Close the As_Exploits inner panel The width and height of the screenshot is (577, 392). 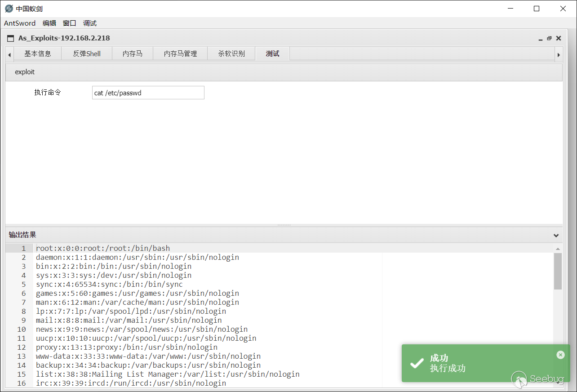pos(559,38)
